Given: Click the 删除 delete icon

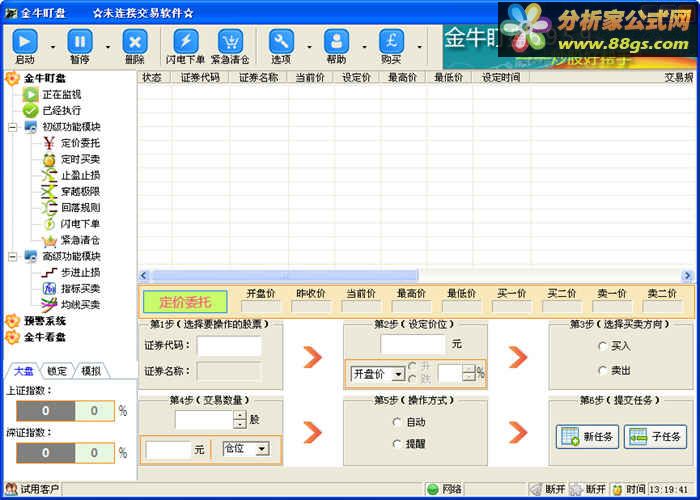Looking at the screenshot, I should [135, 42].
